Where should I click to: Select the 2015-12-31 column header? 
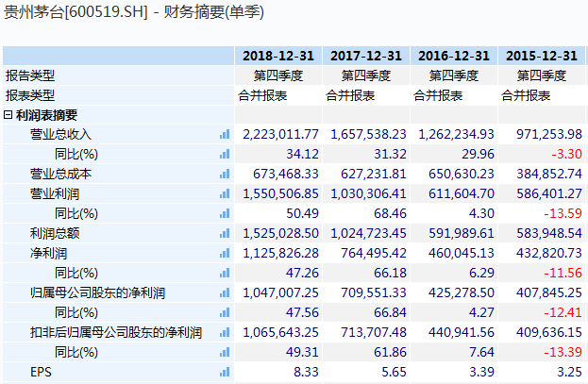[542, 56]
